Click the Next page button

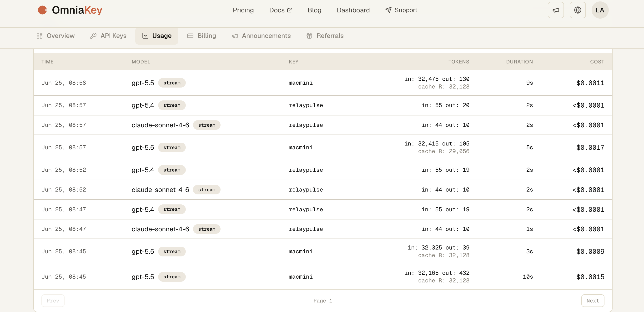(593, 301)
